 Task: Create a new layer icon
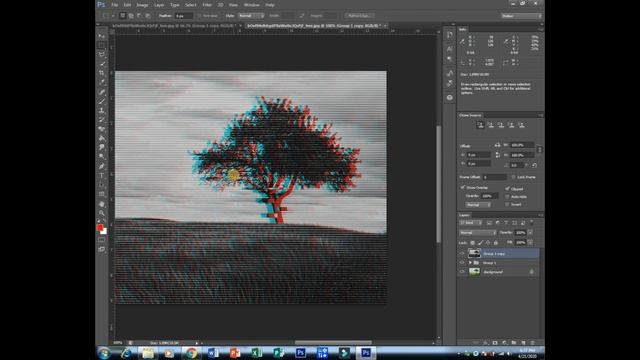coord(523,343)
